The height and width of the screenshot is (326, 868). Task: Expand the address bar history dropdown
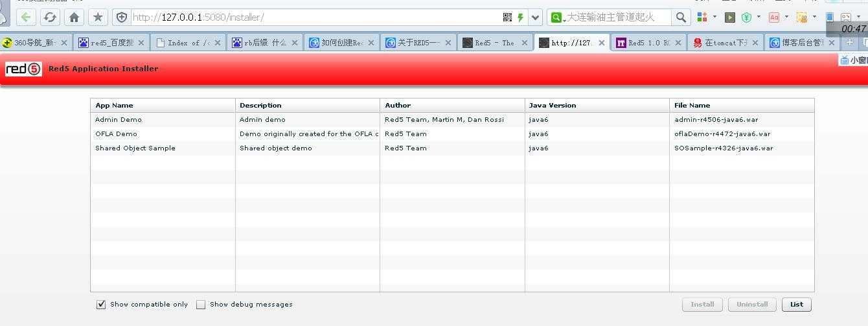[x=535, y=17]
